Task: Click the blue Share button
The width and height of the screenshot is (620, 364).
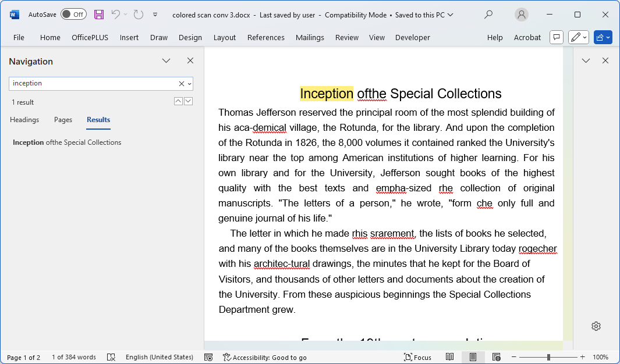Action: (x=603, y=38)
